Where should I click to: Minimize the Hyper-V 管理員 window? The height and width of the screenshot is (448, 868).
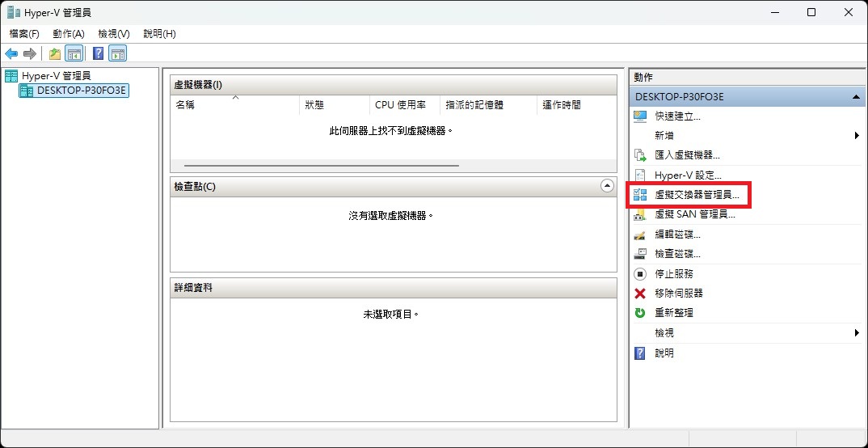pos(774,12)
